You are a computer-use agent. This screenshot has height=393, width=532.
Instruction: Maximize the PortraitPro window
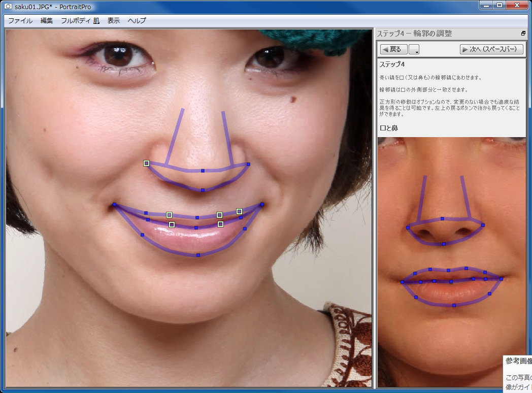499,5
